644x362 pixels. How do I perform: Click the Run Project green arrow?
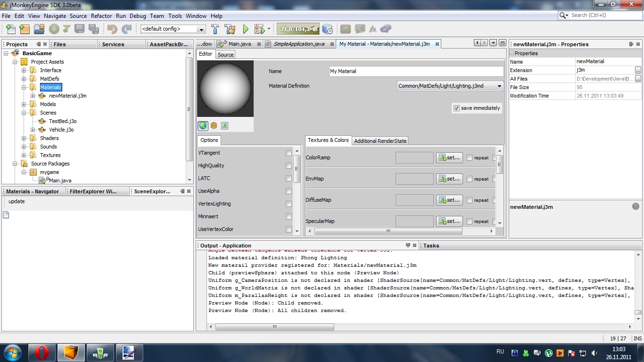246,29
